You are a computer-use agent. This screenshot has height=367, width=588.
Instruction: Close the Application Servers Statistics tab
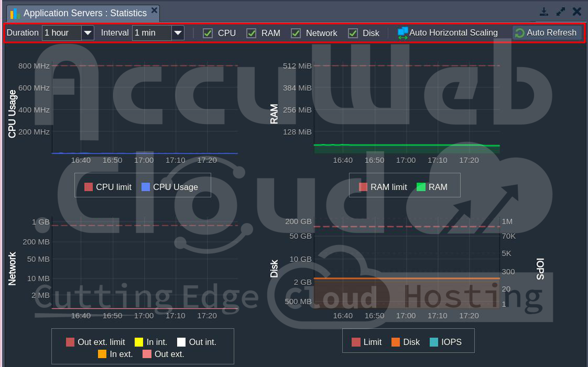point(154,10)
